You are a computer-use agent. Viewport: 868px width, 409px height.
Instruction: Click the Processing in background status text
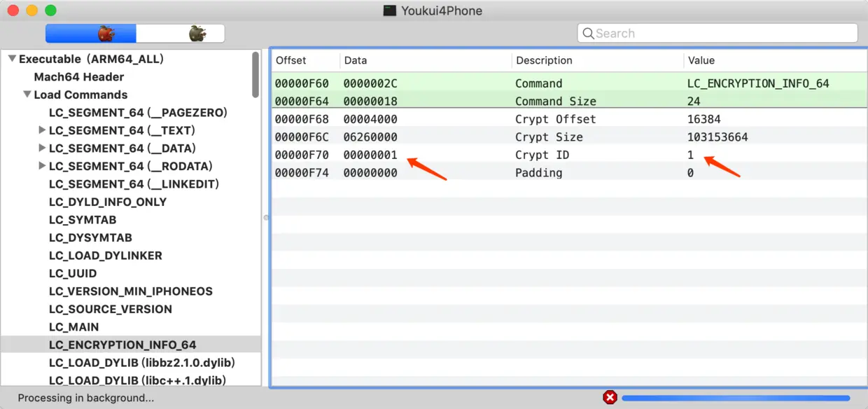85,398
